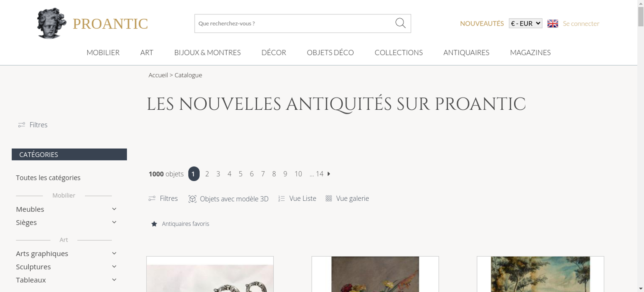This screenshot has width=644, height=292.
Task: Show objects with 3D model
Action: (x=228, y=199)
